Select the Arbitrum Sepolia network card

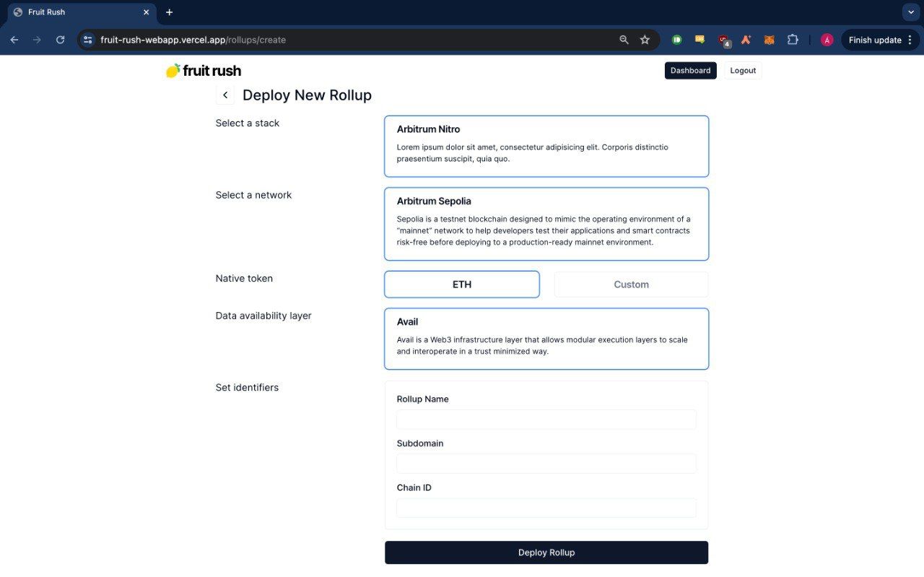click(546, 224)
